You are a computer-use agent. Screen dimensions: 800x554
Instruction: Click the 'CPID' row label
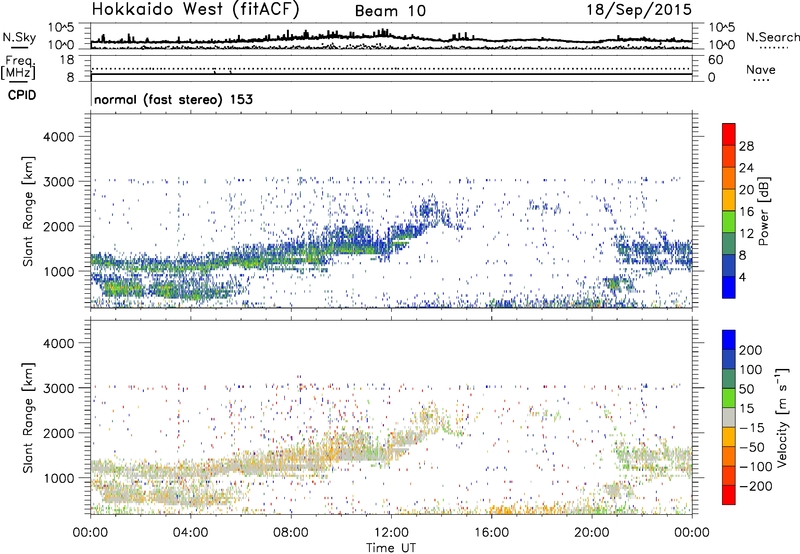22,95
